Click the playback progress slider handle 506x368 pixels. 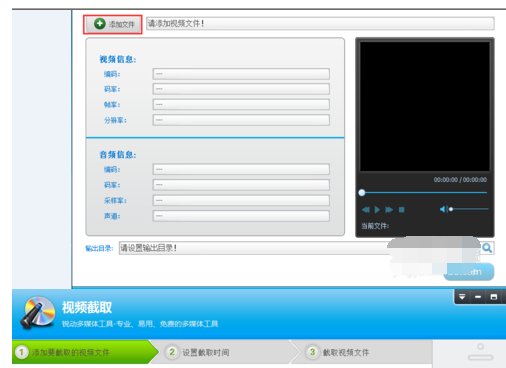point(362,192)
